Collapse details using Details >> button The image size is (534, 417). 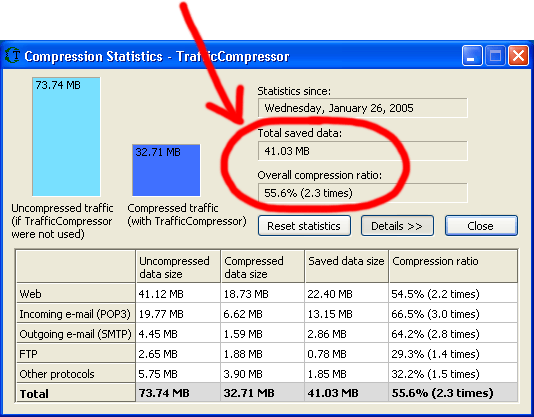pyautogui.click(x=397, y=226)
